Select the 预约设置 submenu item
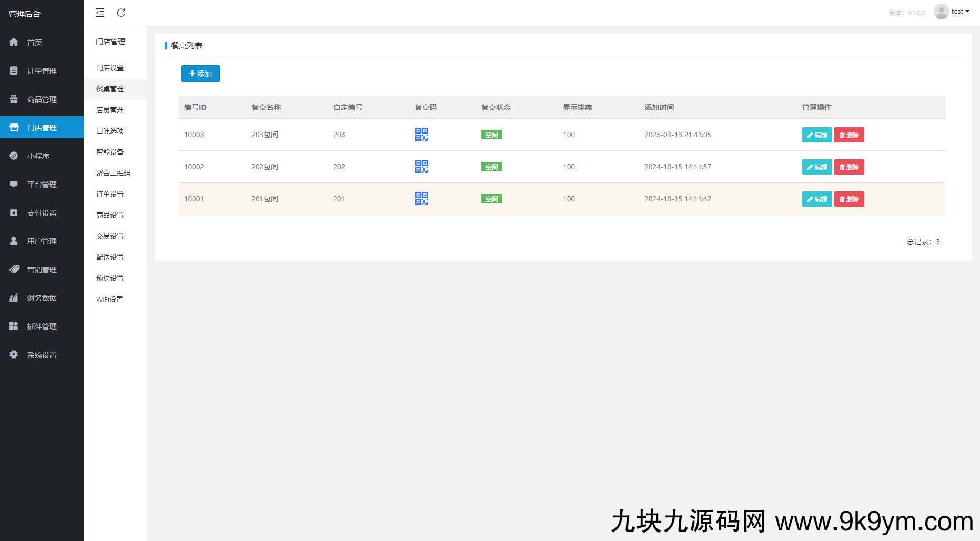980x541 pixels. pos(116,278)
